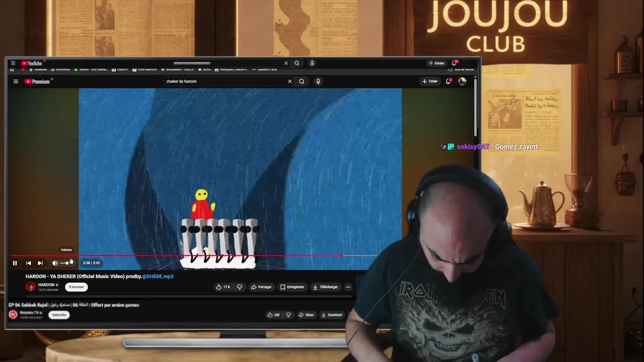Screen dimensions: 644x362
Task: Click Enregistrer to save the video
Action: tap(292, 287)
